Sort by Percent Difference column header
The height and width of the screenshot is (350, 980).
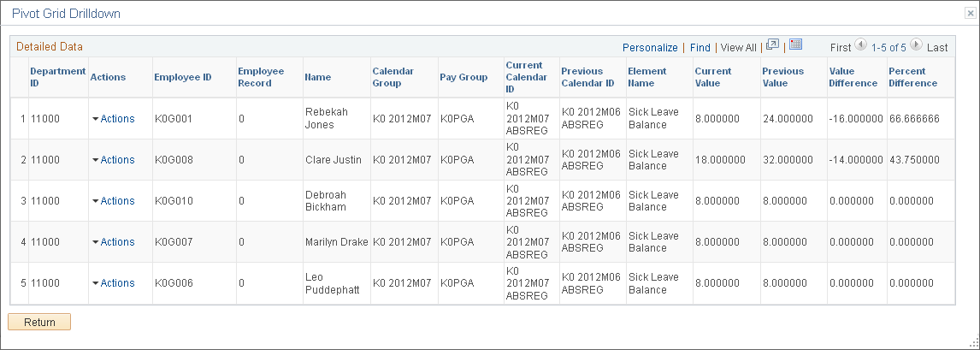pos(913,77)
